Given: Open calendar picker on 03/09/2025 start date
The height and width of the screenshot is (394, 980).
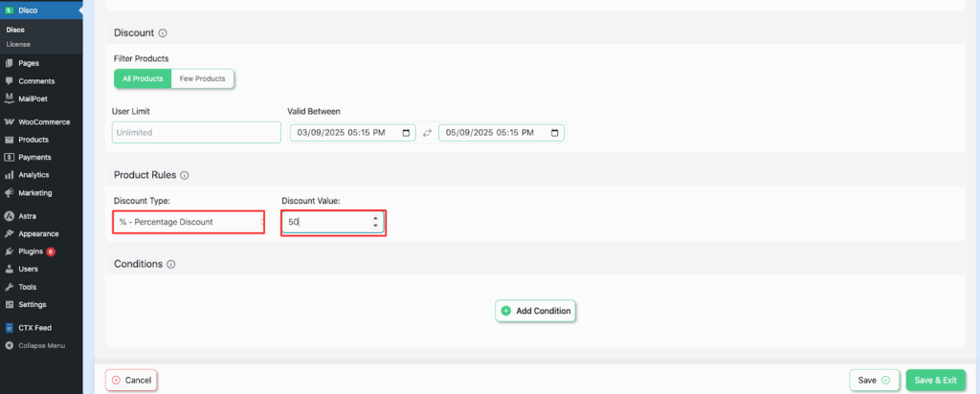Looking at the screenshot, I should 406,133.
